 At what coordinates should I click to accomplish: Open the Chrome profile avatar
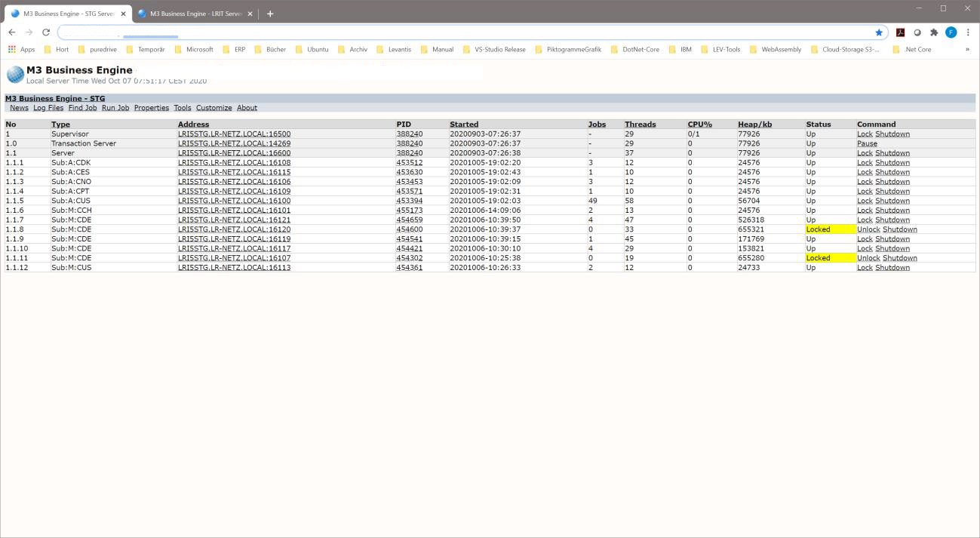click(x=951, y=32)
